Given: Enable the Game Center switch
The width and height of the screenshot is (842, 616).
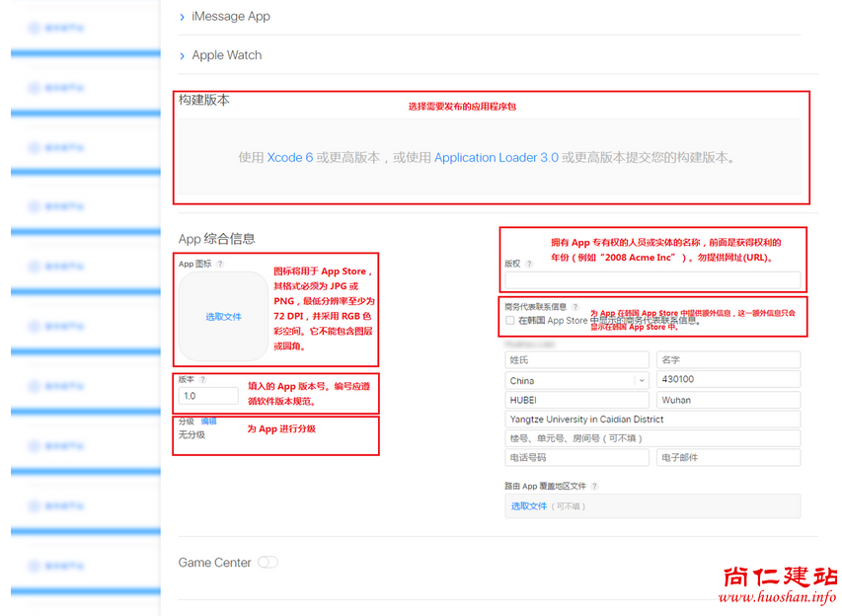Looking at the screenshot, I should coord(268,563).
